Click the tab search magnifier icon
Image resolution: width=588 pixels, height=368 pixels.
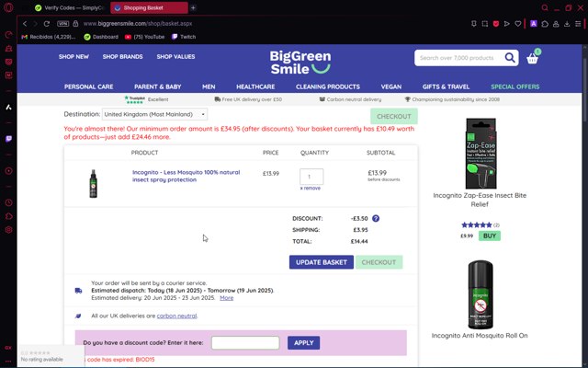(545, 7)
